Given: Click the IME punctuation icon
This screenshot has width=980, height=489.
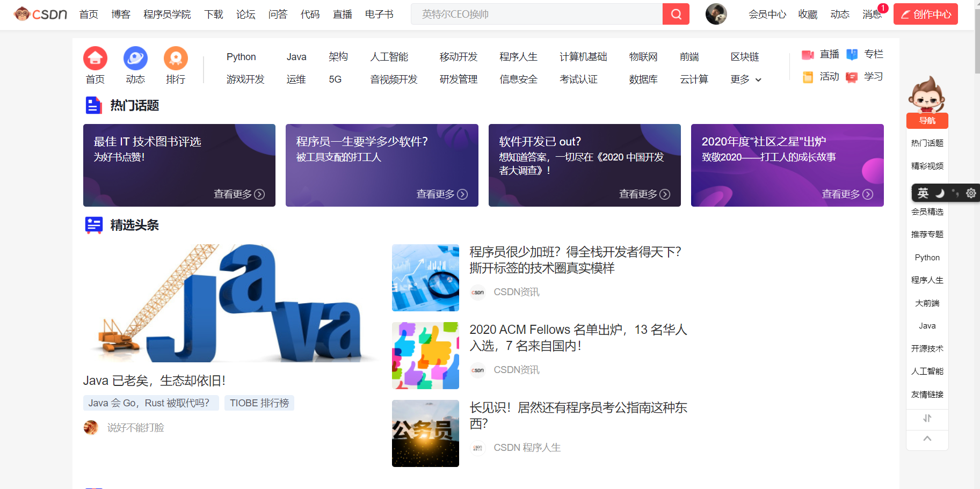Looking at the screenshot, I should pyautogui.click(x=955, y=193).
